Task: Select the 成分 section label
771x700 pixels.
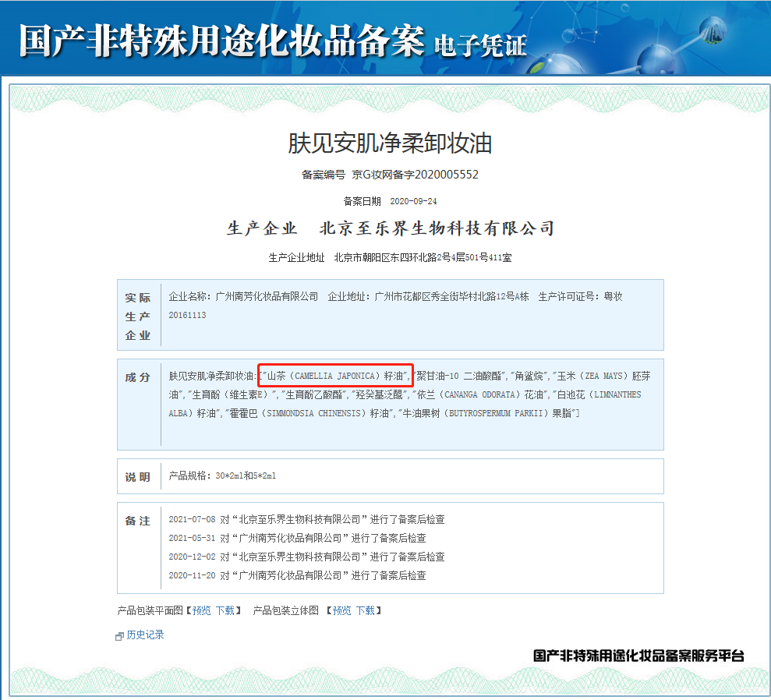Action: click(138, 377)
